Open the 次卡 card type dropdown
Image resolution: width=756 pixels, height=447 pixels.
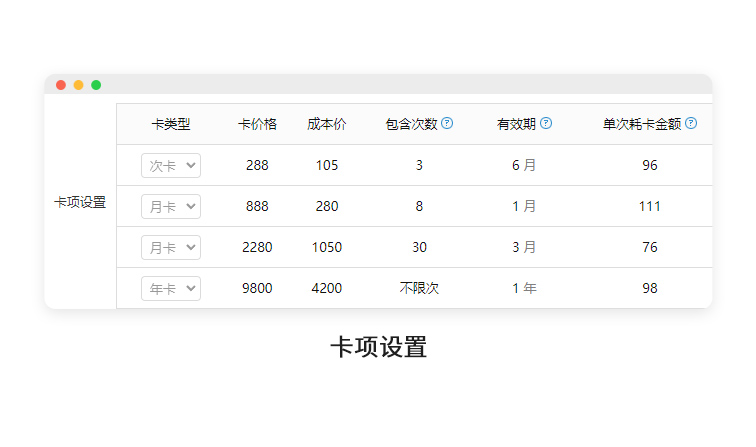click(171, 165)
